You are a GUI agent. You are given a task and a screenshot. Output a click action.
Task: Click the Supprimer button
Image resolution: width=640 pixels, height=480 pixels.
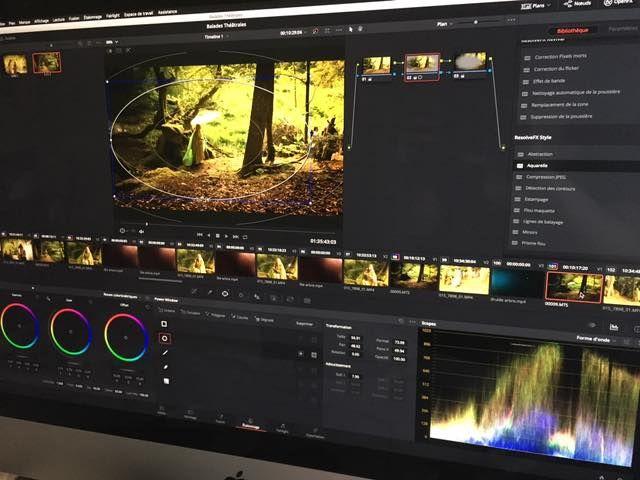coord(304,324)
